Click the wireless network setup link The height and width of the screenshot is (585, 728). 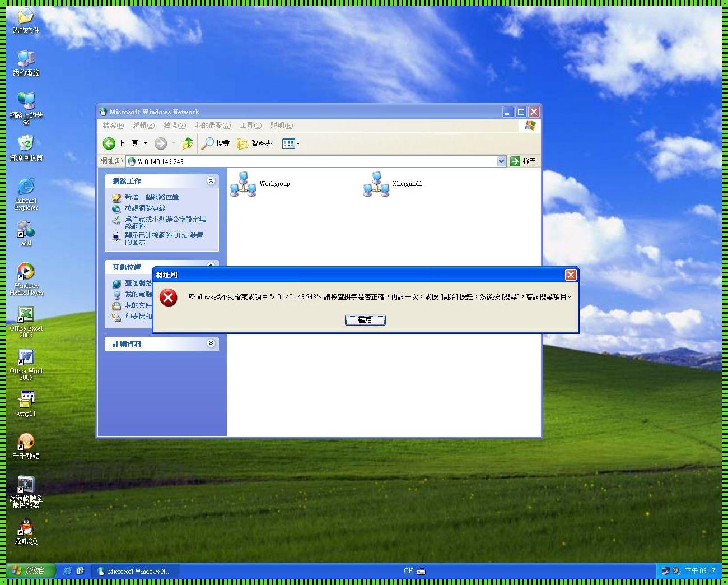(165, 222)
